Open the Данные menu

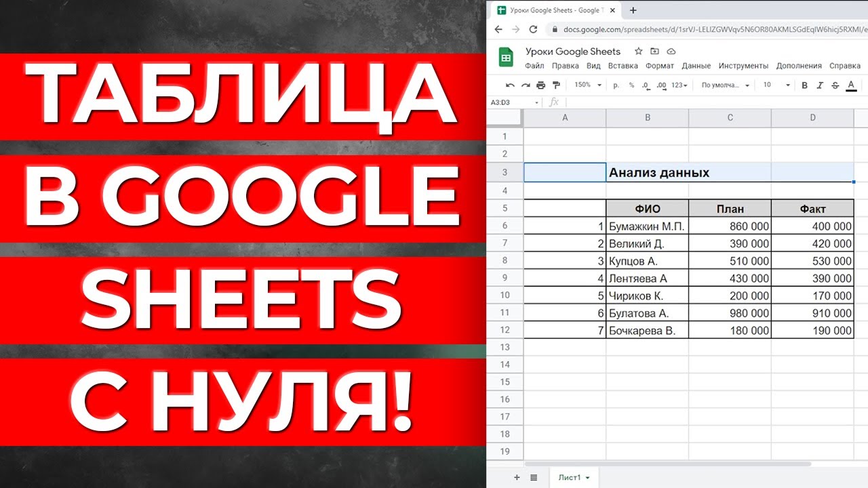[x=696, y=66]
